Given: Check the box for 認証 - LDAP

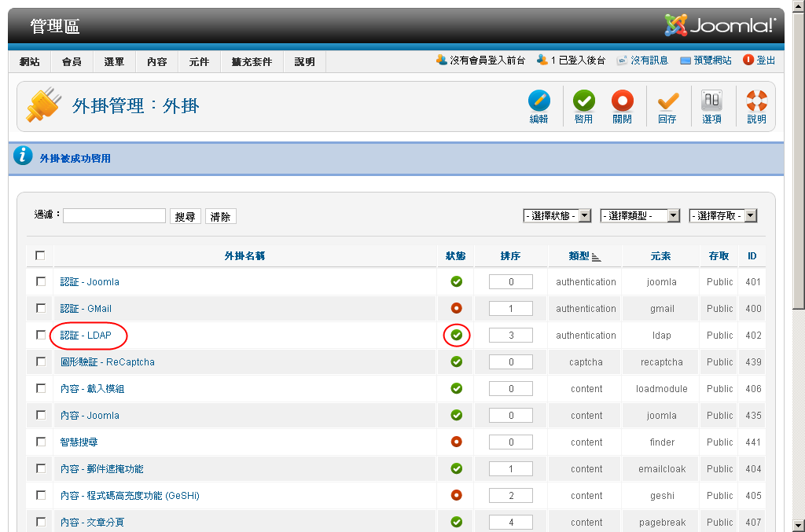Looking at the screenshot, I should click(41, 335).
